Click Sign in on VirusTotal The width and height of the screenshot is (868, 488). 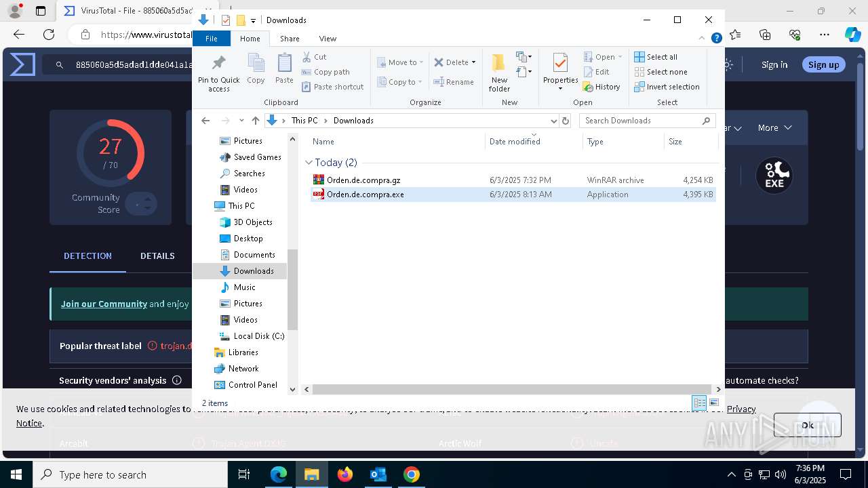coord(774,64)
